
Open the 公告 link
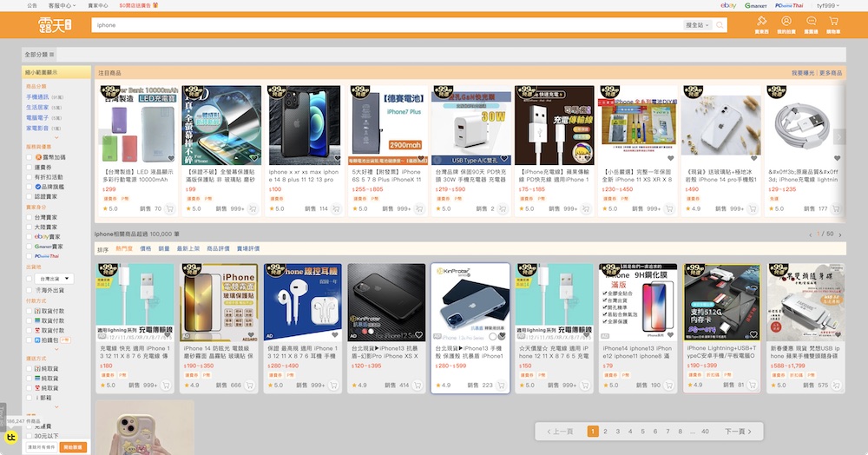point(32,5)
